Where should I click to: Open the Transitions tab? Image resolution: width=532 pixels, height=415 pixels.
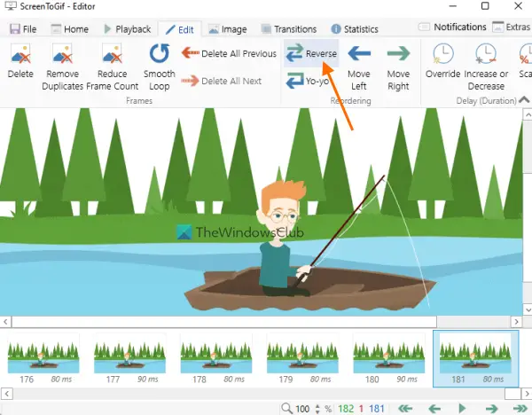(289, 29)
